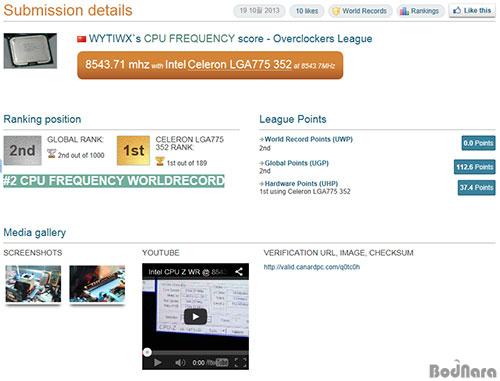This screenshot has height=381, width=500.
Task: Open the Intel Celeron LGA775 352 link
Action: (228, 64)
